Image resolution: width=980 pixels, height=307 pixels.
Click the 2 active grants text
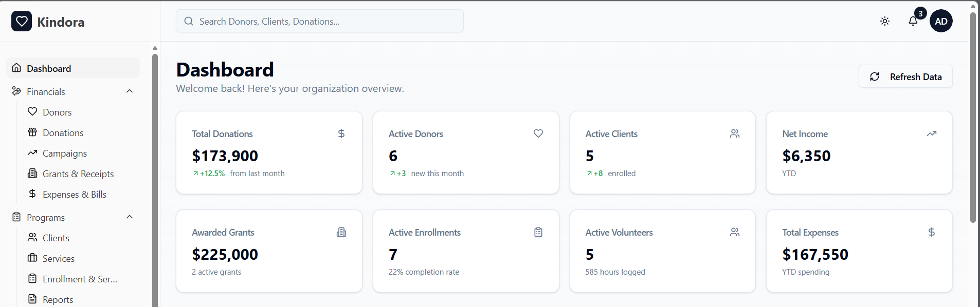tap(216, 272)
